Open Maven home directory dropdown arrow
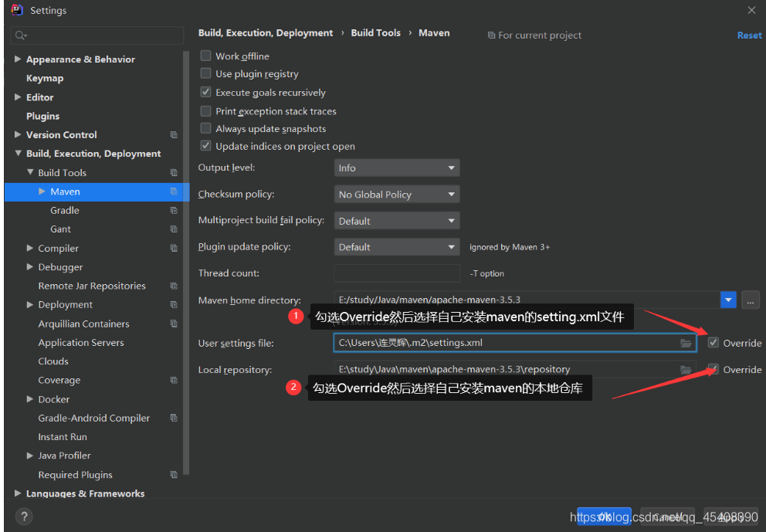This screenshot has width=766, height=532. pyautogui.click(x=728, y=300)
